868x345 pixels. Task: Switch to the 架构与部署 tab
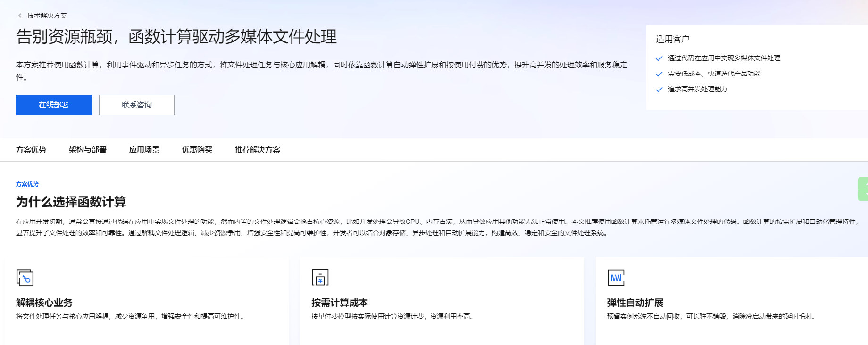[88, 149]
